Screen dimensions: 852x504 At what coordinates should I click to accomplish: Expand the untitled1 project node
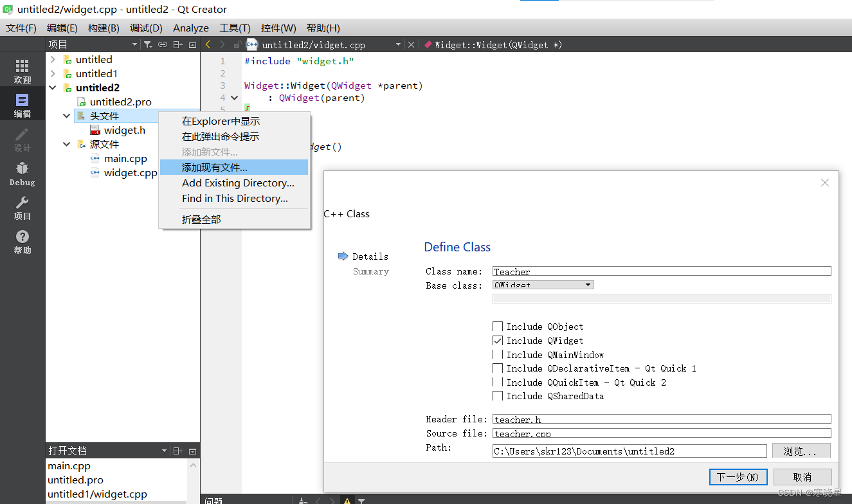[53, 73]
